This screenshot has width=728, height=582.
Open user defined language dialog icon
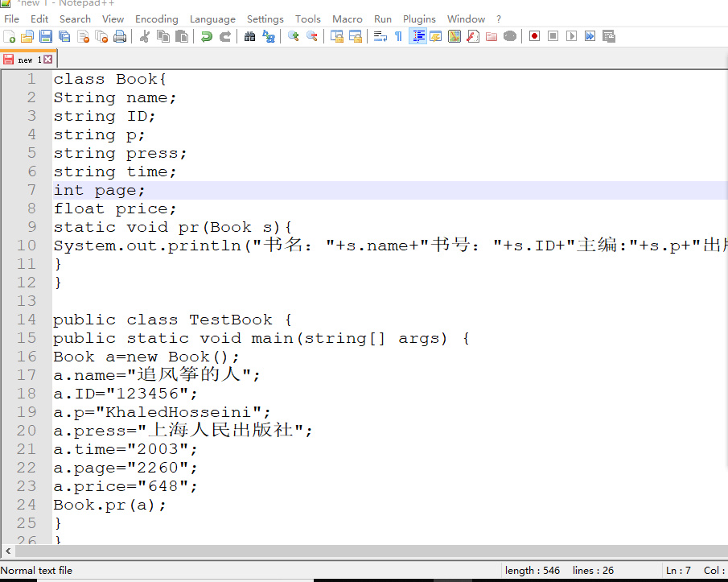(x=435, y=36)
